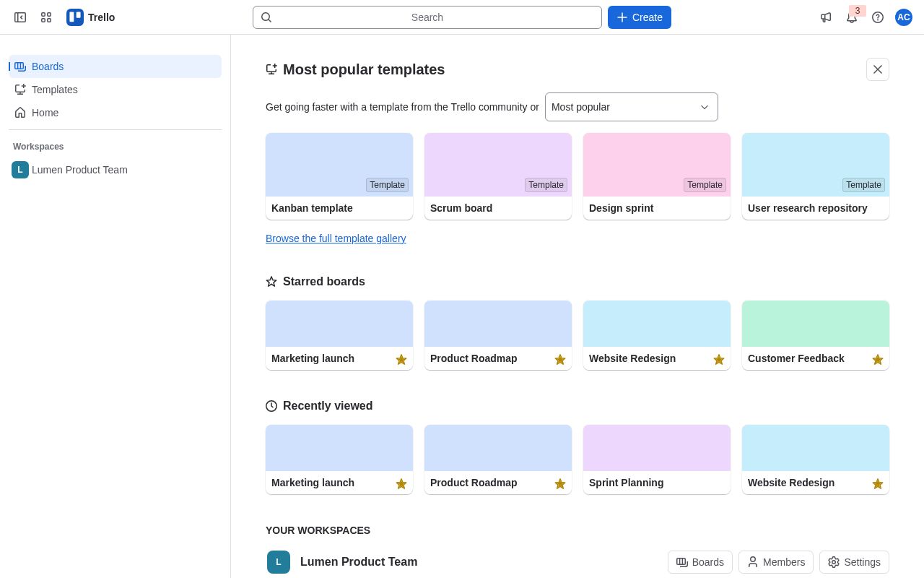Open the announcements megaphone icon
This screenshot has width=924, height=578.
[826, 17]
